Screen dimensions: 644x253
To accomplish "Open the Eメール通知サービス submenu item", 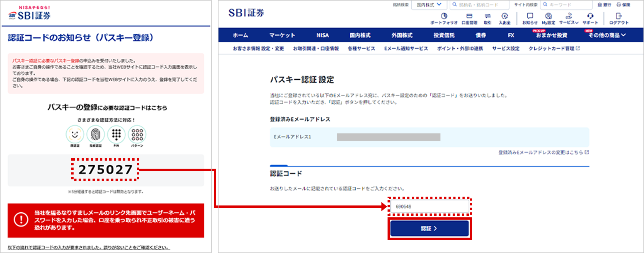I will coord(406,49).
